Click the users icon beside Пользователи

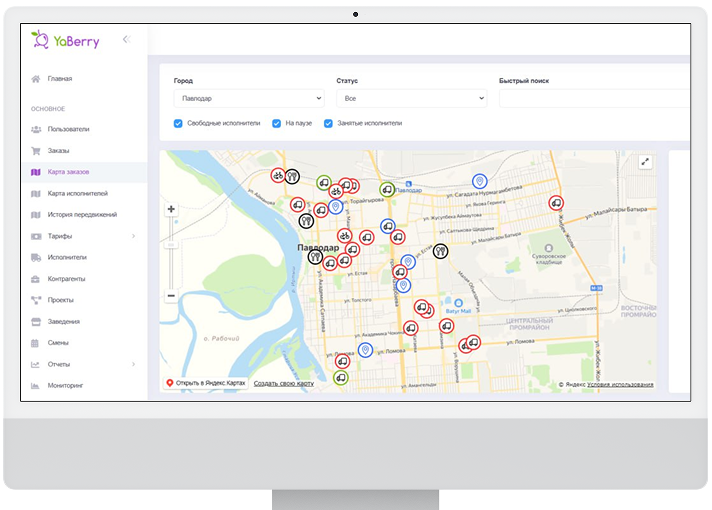tap(36, 129)
